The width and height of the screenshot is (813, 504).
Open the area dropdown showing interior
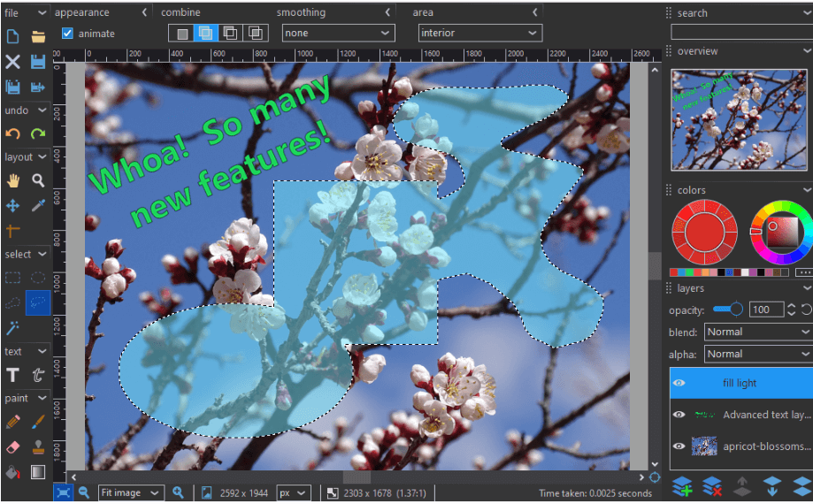[x=480, y=33]
